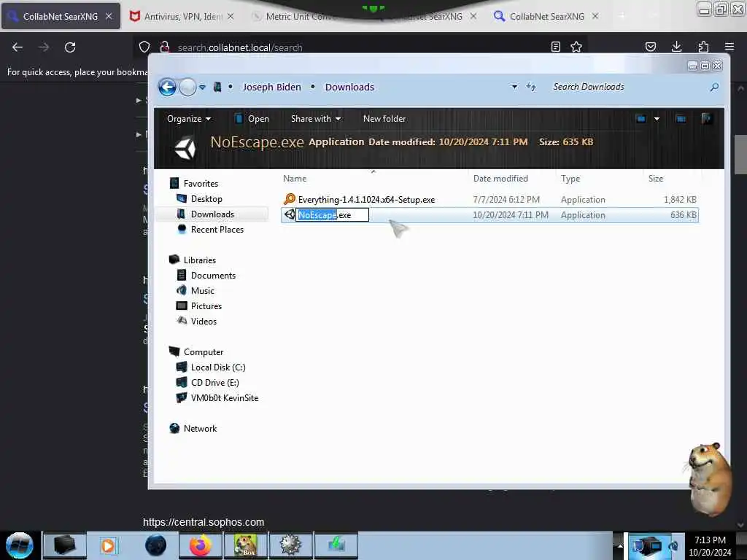This screenshot has width=747, height=560.
Task: Refresh the Downloads folder view
Action: point(531,87)
